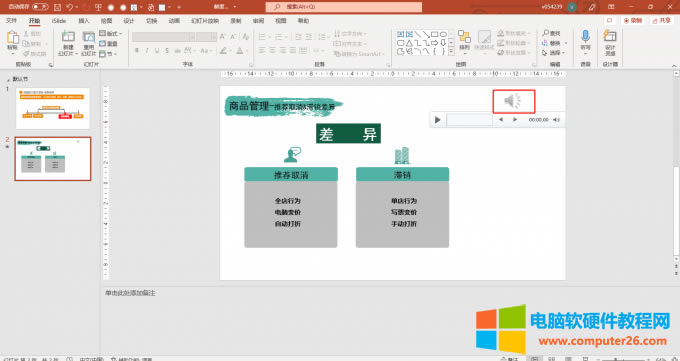Expand the Layout dropdown
The image size is (680, 361).
[x=111, y=33]
